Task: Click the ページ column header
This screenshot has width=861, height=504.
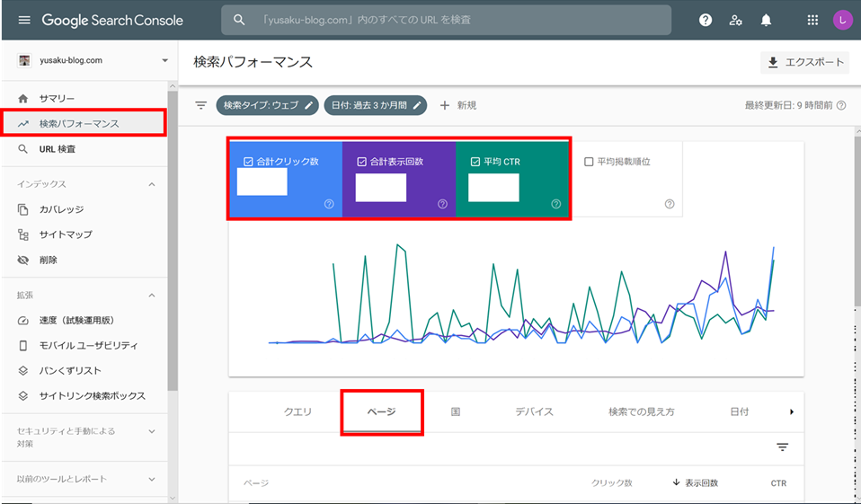Action: [256, 483]
